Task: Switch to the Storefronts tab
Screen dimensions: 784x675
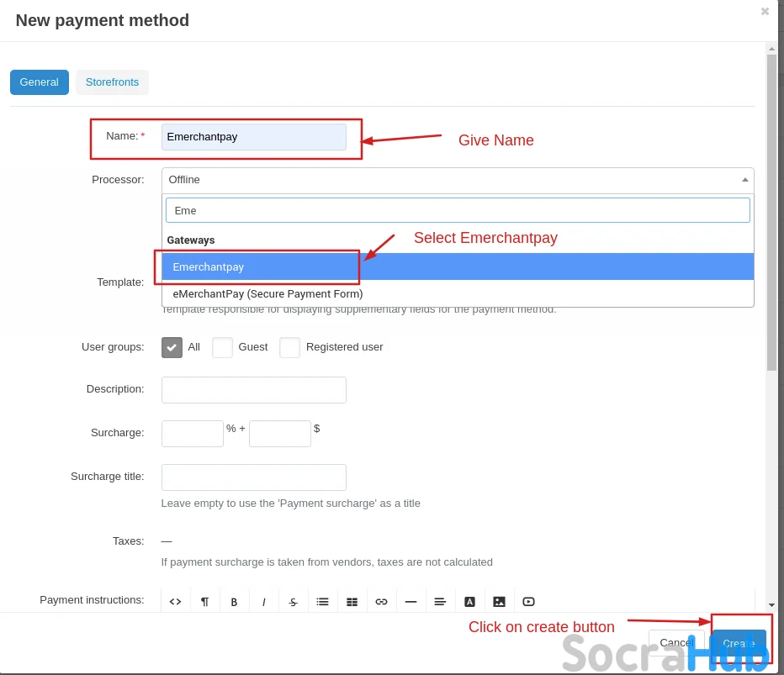Action: (x=112, y=82)
